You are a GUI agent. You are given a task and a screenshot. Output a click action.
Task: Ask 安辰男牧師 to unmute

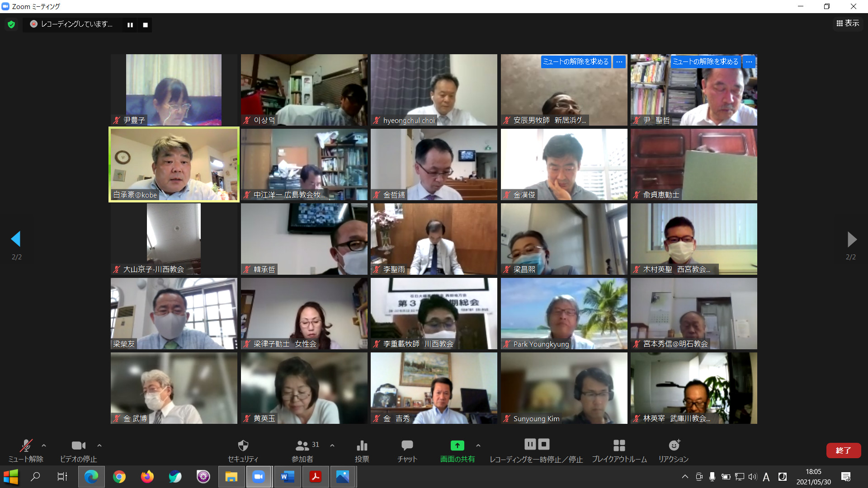pyautogui.click(x=576, y=62)
